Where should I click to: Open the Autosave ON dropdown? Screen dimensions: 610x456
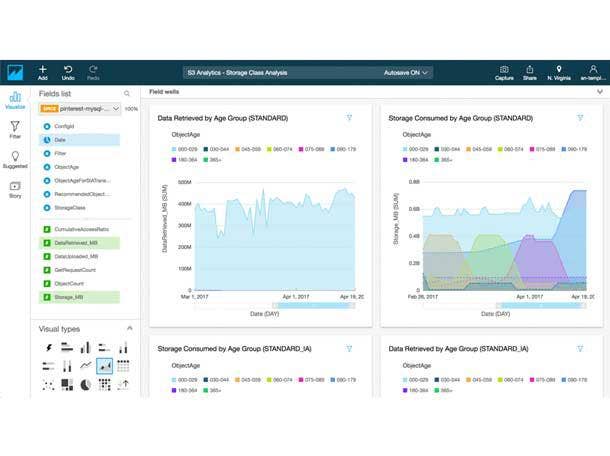click(407, 73)
